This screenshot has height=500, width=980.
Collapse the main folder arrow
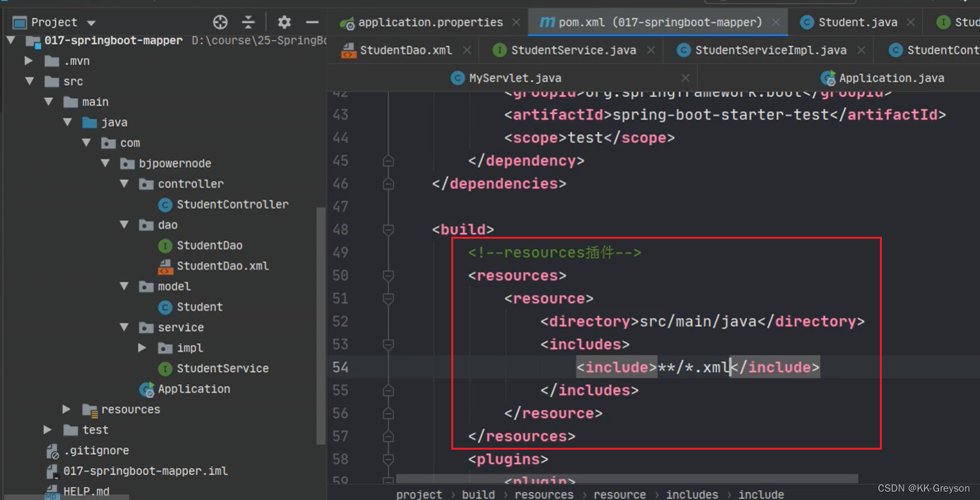[x=48, y=102]
